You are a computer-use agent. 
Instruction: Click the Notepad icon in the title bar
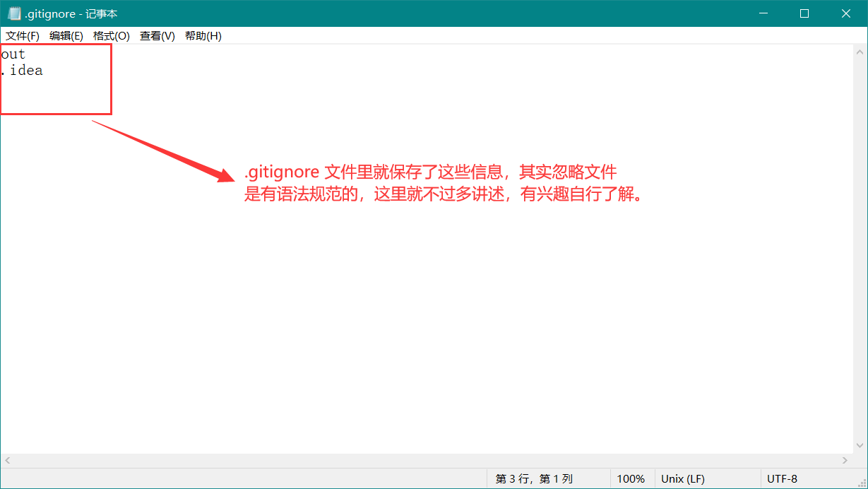(x=14, y=13)
